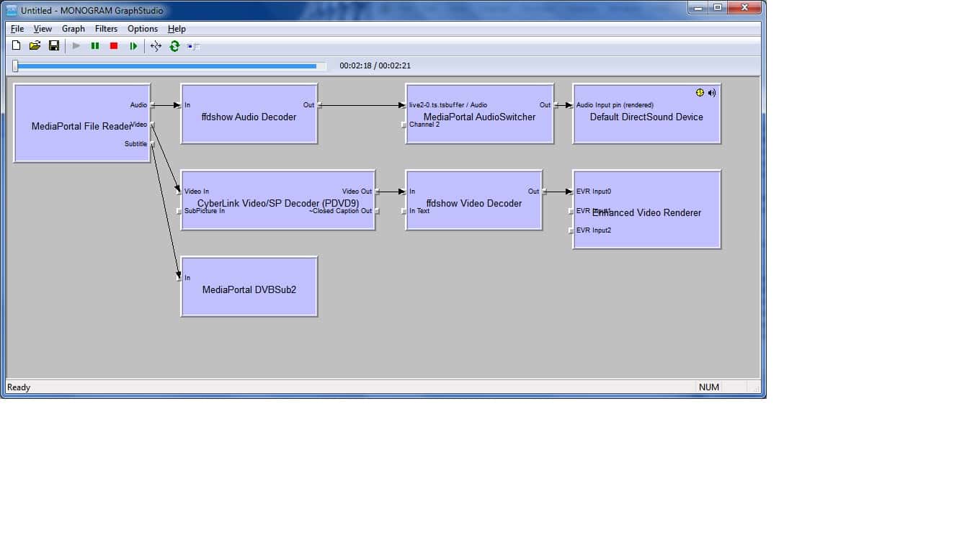Save the graph with the floppy disk icon
Image resolution: width=980 pixels, height=553 pixels.
pos(54,46)
